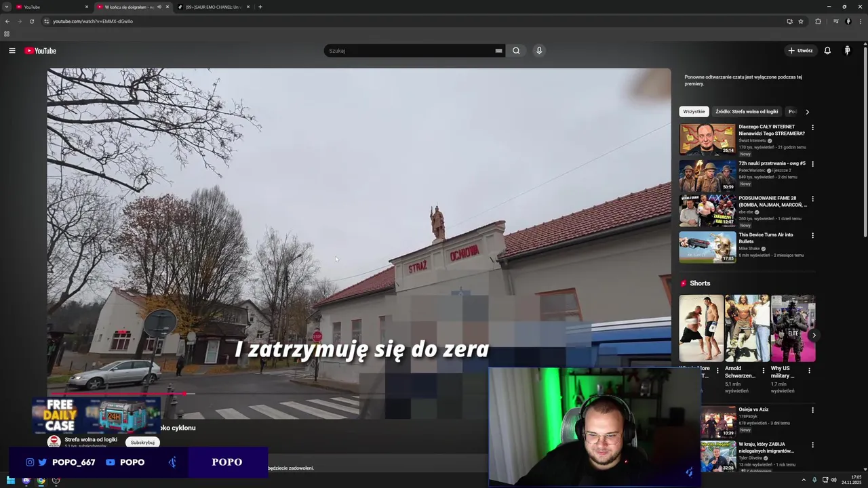Open Discord from the taskbar
868x488 pixels.
[x=26, y=481]
